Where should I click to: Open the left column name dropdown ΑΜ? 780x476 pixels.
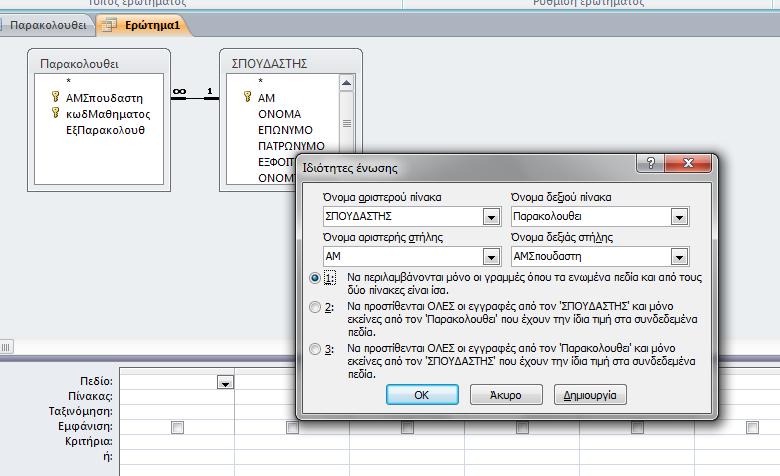(491, 257)
